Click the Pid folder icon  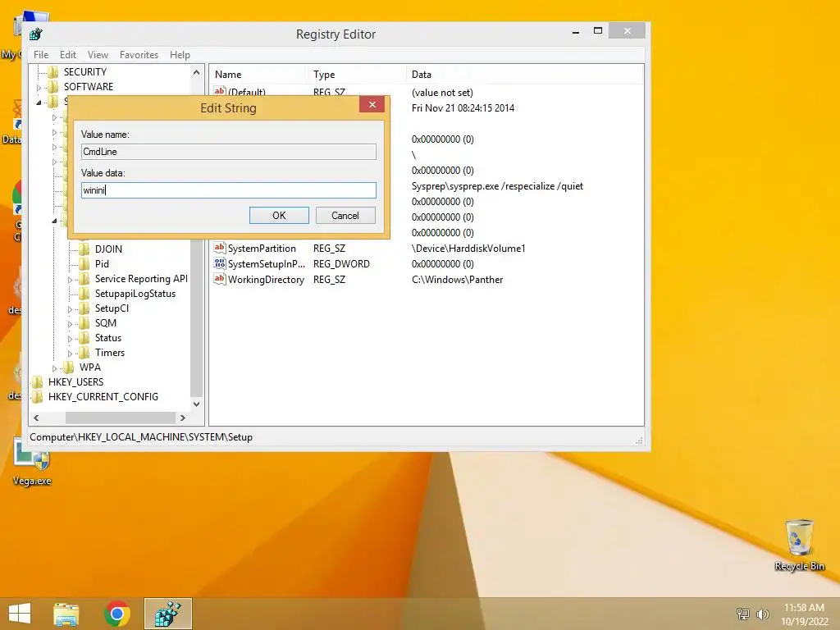(x=84, y=264)
